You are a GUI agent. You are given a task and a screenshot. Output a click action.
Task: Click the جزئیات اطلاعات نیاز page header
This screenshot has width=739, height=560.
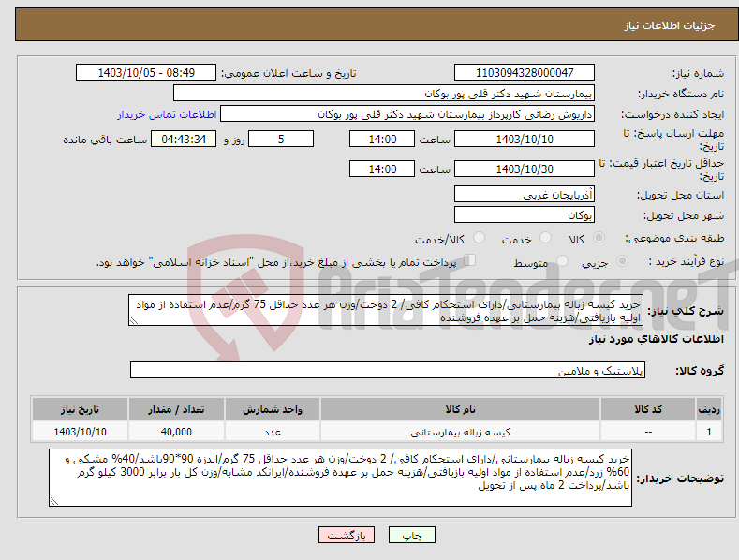pyautogui.click(x=670, y=25)
